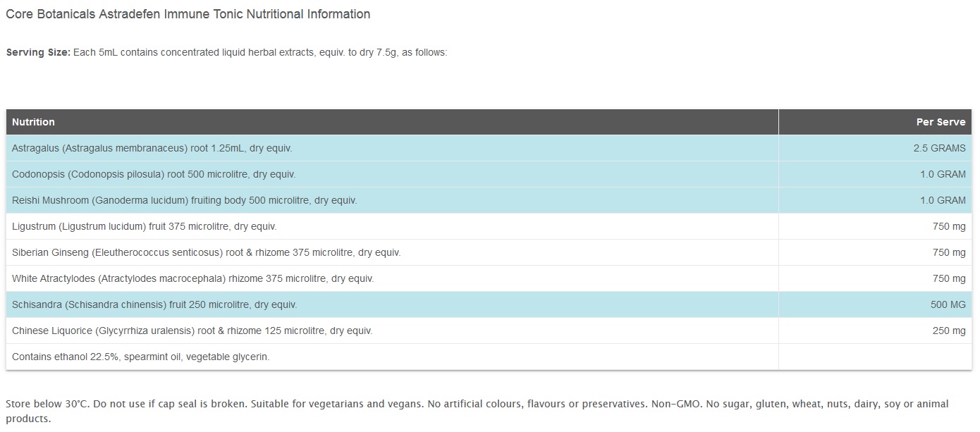
Task: Select the White Atractylodes rhizome row text
Action: 193,278
